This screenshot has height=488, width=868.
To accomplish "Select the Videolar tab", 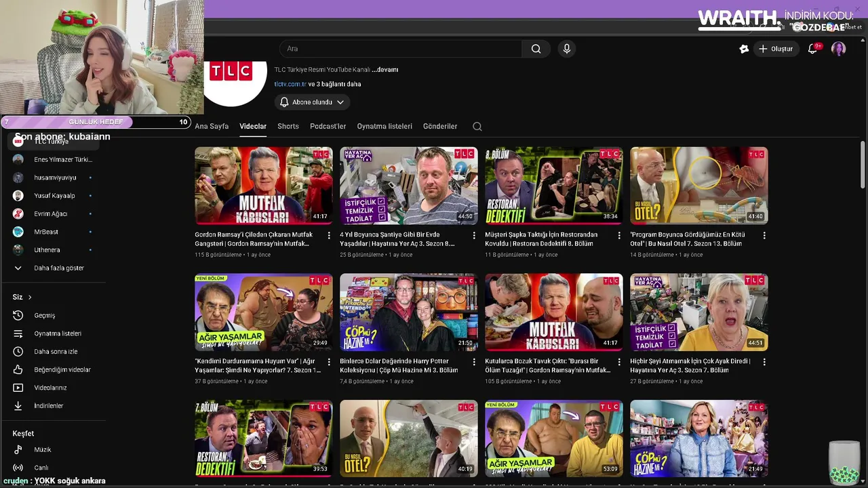I will coord(253,126).
